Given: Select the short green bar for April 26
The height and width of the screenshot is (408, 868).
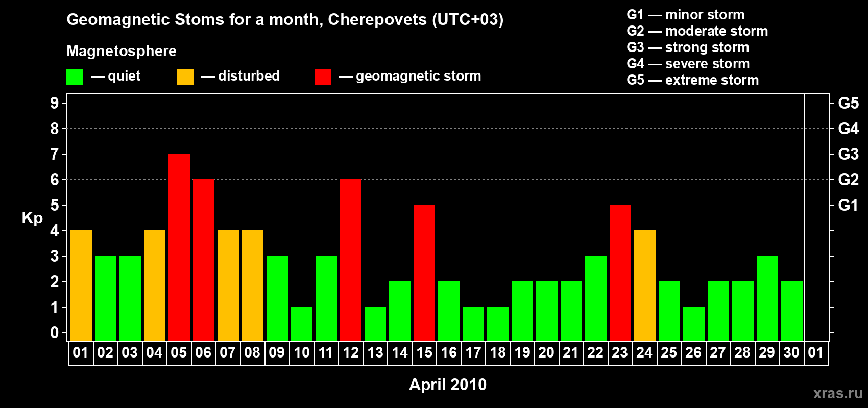Looking at the screenshot, I should tap(694, 324).
